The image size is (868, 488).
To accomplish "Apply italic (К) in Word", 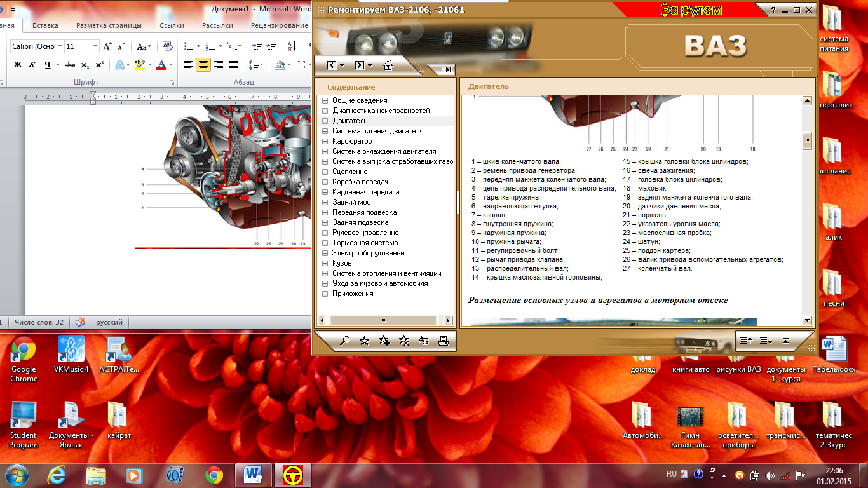I will (x=31, y=64).
